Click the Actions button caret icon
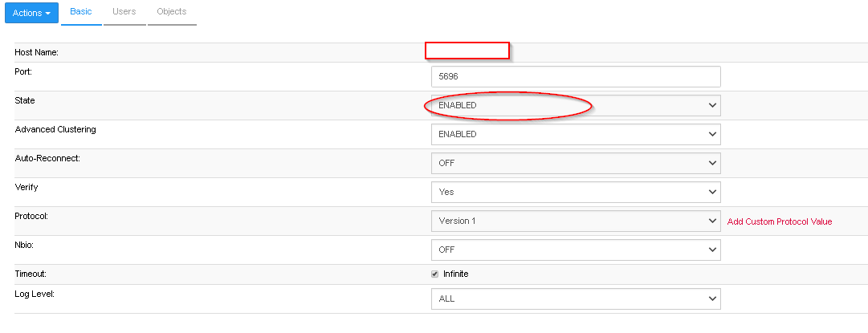868x333 pixels. 48,14
